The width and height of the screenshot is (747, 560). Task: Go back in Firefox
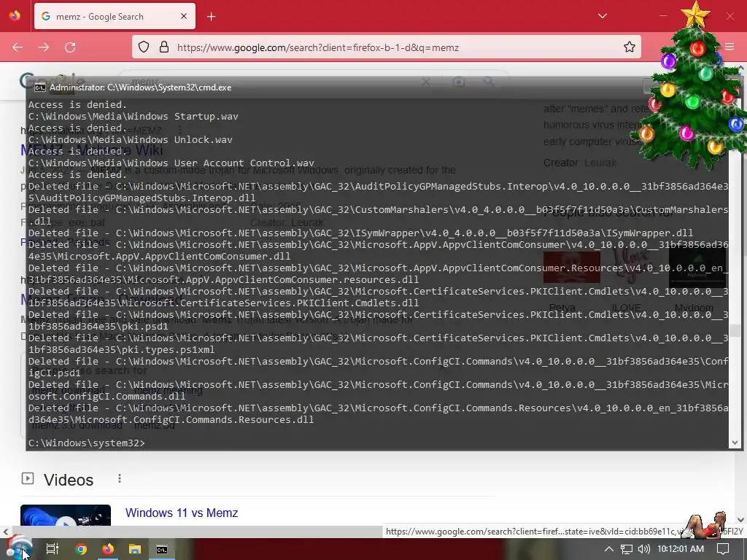click(x=18, y=47)
